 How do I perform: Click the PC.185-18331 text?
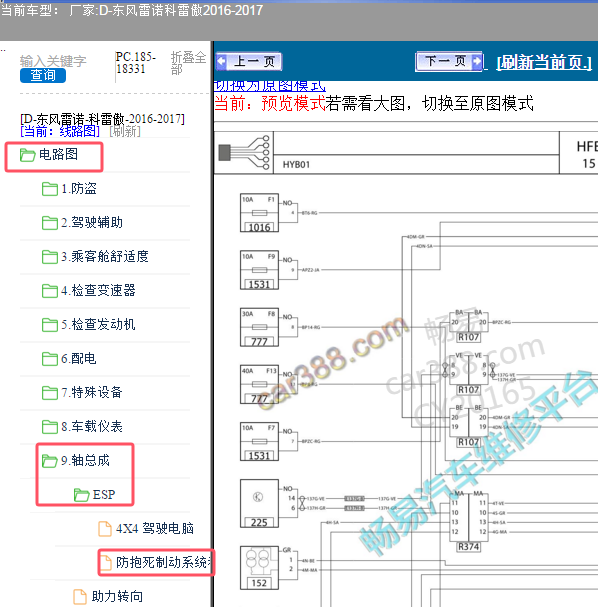click(x=135, y=63)
